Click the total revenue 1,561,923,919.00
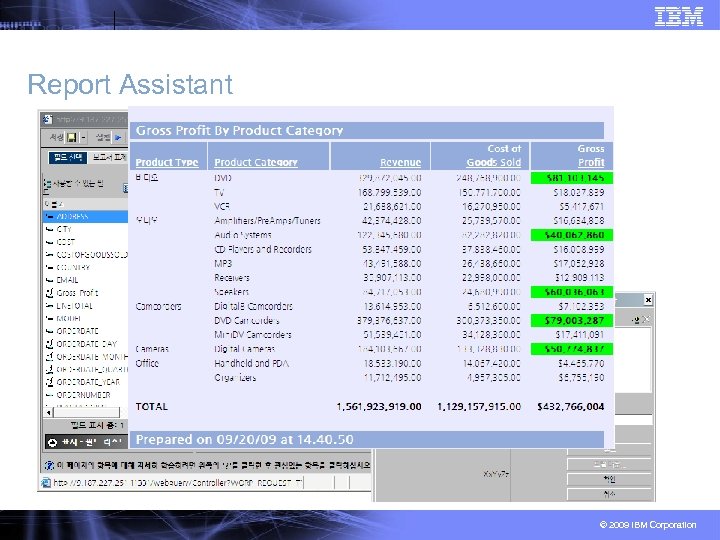This screenshot has height=540, width=720. tap(379, 406)
